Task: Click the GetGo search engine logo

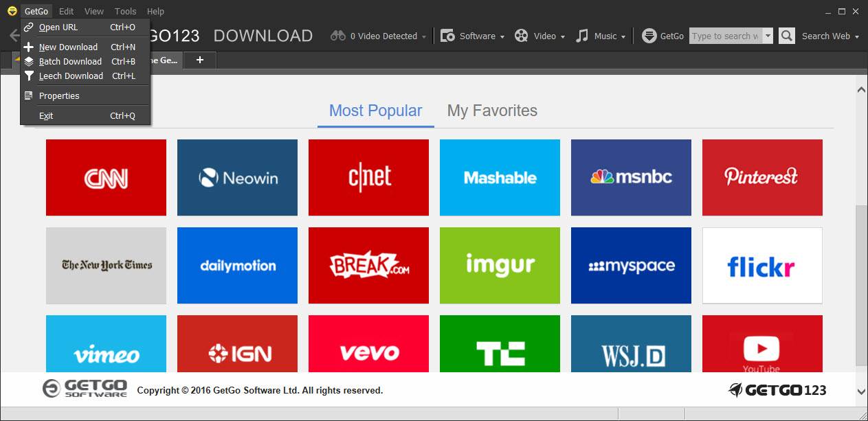Action: tap(649, 36)
